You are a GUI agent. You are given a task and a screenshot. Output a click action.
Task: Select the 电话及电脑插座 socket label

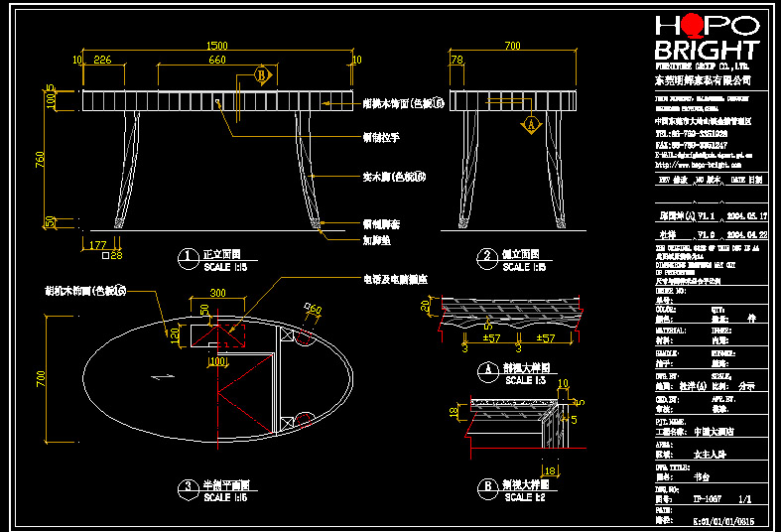(x=396, y=280)
